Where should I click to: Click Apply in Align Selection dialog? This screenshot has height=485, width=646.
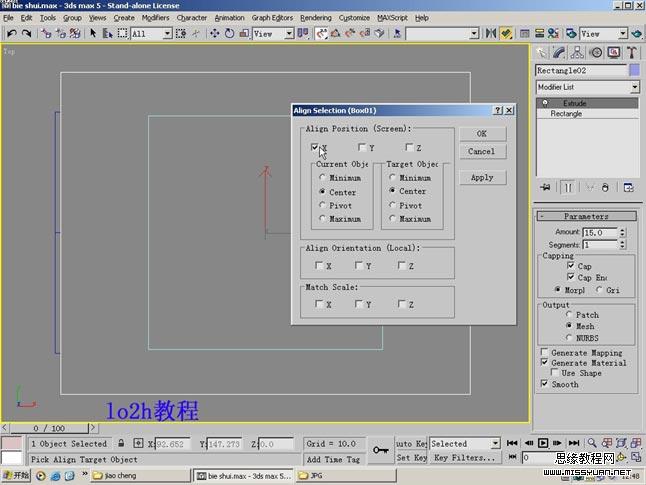point(482,178)
